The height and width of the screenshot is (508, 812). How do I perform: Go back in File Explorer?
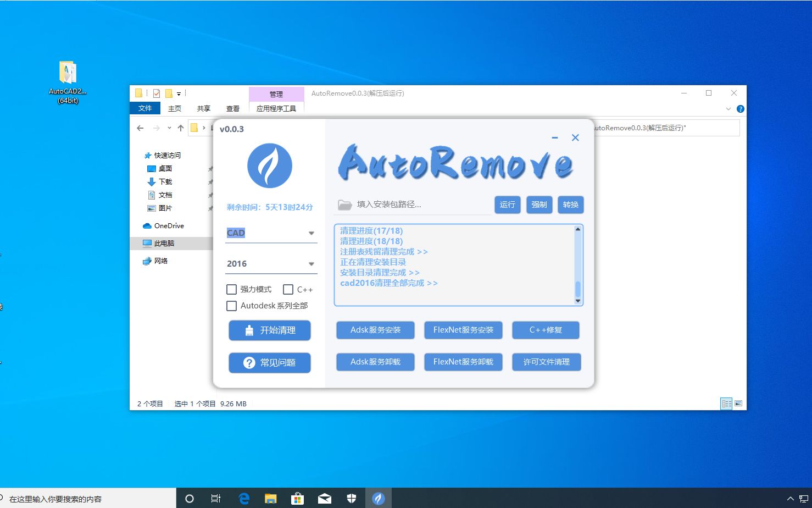tap(140, 128)
